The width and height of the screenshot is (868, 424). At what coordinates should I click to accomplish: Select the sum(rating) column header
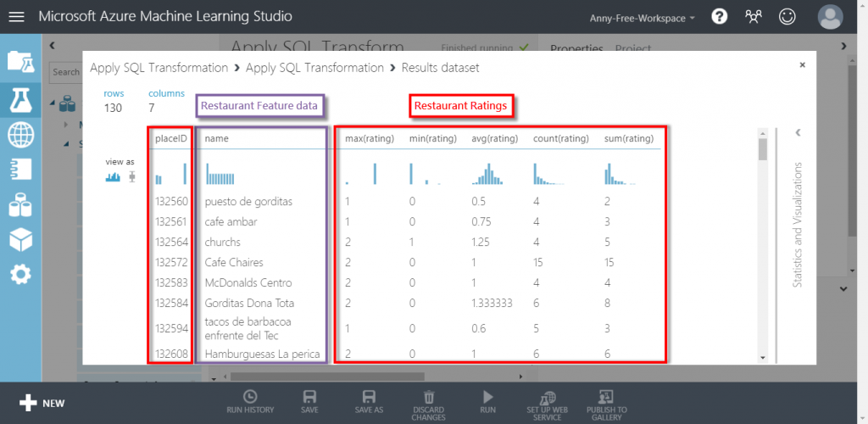(x=629, y=138)
